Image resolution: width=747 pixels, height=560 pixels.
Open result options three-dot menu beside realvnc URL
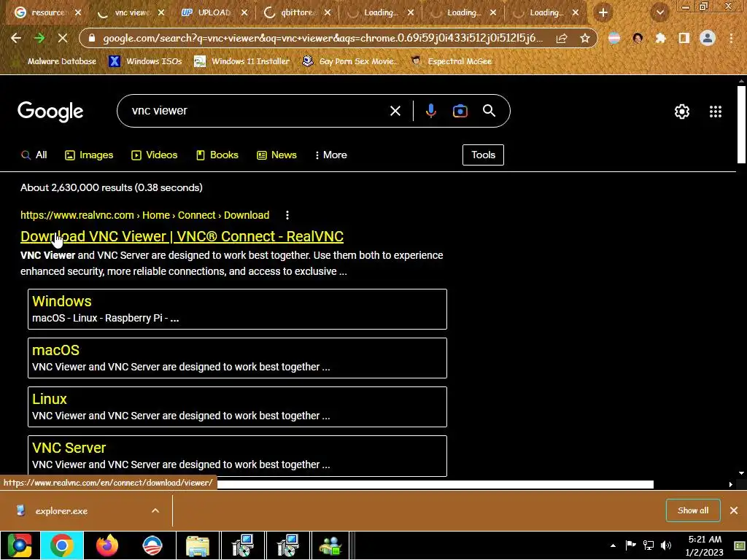click(287, 215)
